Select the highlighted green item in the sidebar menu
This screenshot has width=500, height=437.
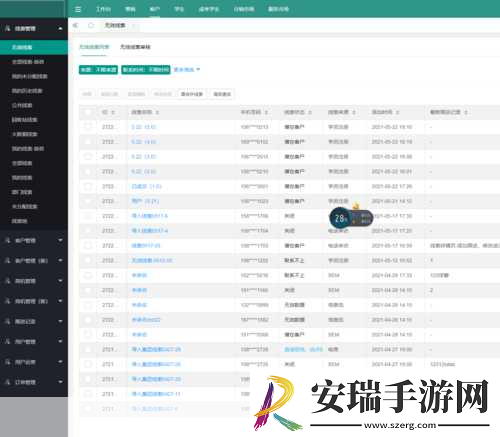(34, 47)
